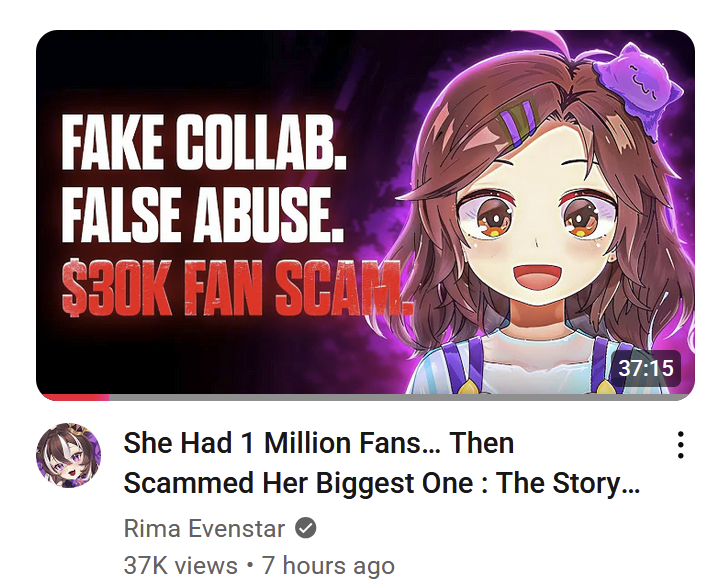Click the FALSE ABUSE. thumbnail text
The width and height of the screenshot is (712, 587).
pos(203,215)
